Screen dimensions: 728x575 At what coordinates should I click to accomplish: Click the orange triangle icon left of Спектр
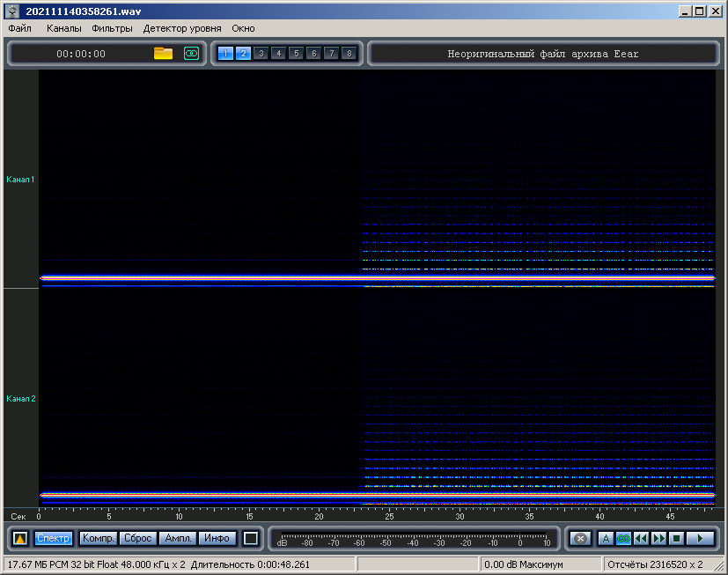[x=20, y=538]
